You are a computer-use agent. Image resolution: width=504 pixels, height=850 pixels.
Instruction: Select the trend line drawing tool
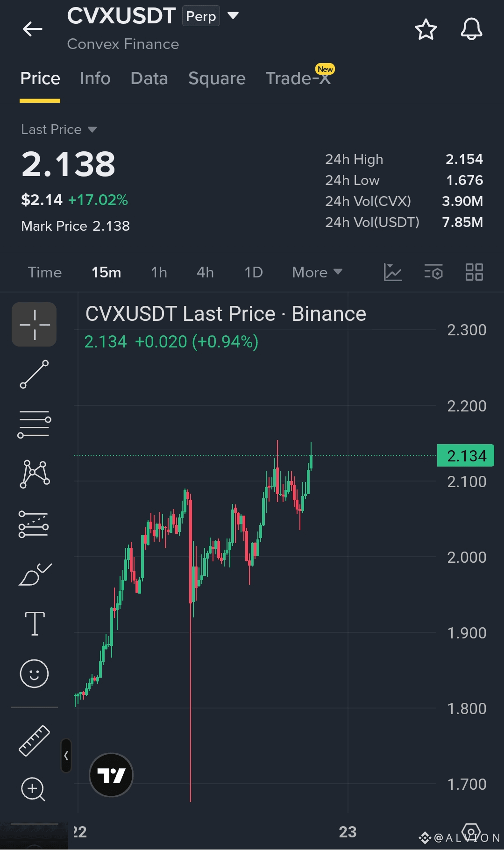(x=34, y=374)
